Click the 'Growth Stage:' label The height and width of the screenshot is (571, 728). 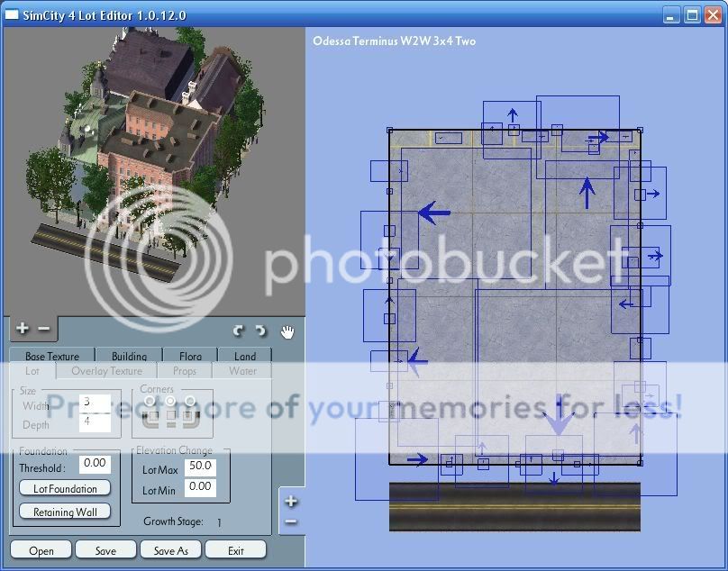[x=173, y=521]
